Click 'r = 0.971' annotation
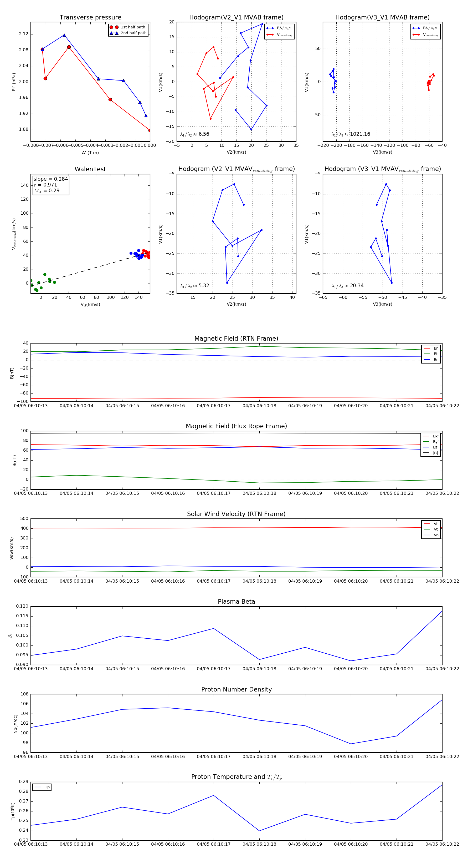Viewport: 473px width, 868px height. click(x=45, y=185)
